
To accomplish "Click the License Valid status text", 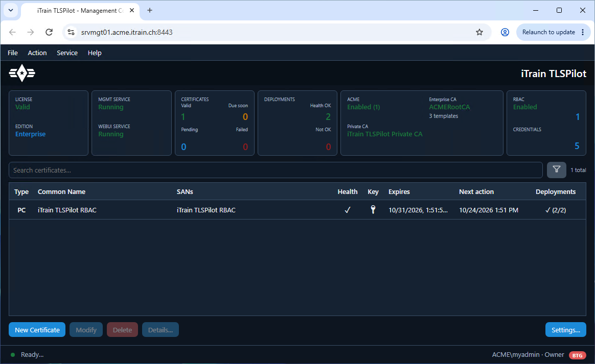I will point(22,107).
